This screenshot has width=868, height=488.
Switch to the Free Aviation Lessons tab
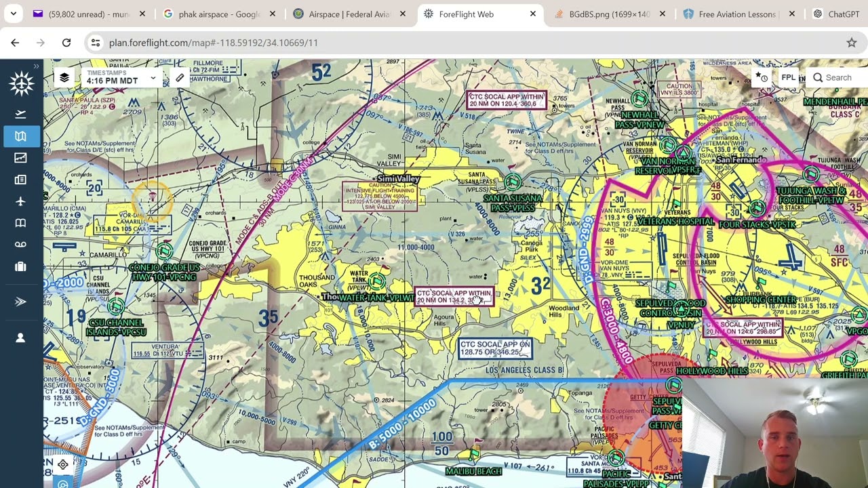pos(739,14)
